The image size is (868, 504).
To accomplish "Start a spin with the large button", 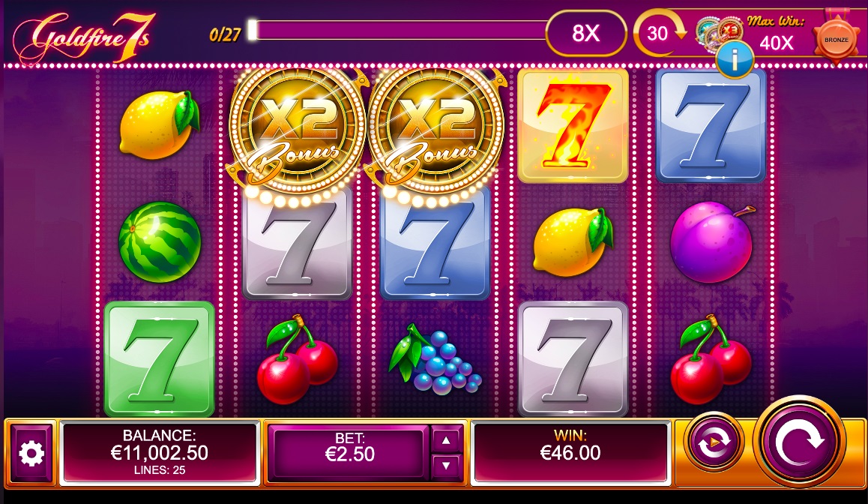I will [x=800, y=442].
